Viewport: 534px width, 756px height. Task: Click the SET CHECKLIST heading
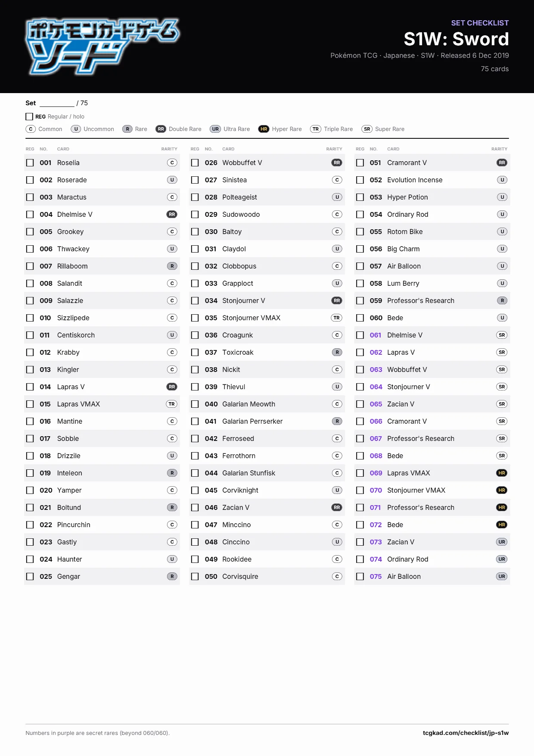pyautogui.click(x=480, y=23)
